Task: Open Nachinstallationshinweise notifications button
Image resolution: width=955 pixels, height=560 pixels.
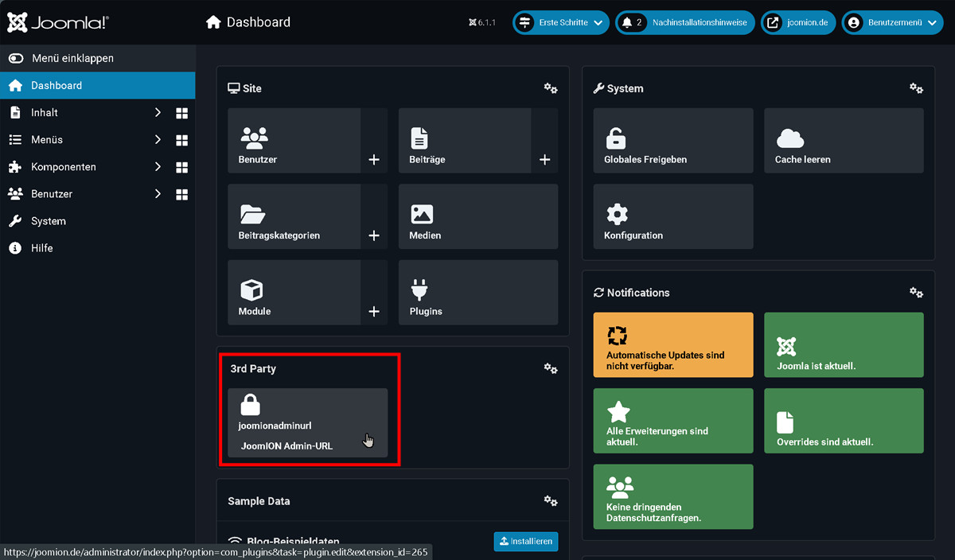Action: point(685,22)
